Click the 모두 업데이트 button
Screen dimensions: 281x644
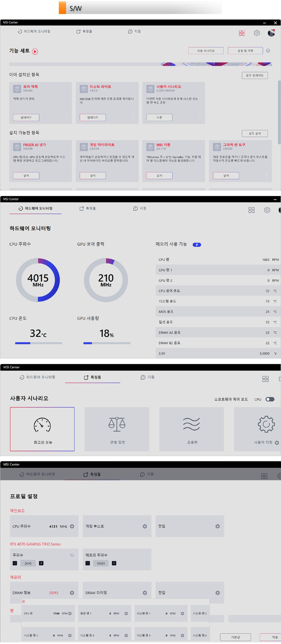pyautogui.click(x=255, y=75)
